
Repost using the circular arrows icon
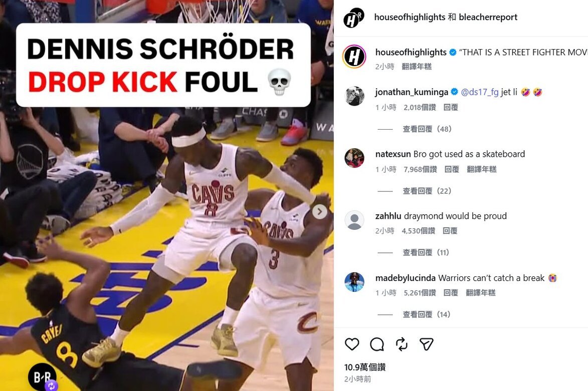click(x=401, y=344)
